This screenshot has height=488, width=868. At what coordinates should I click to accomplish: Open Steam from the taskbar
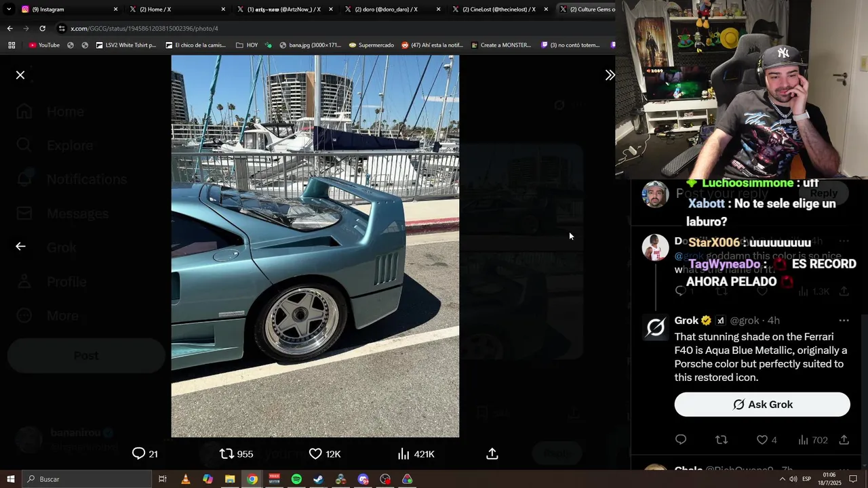click(319, 479)
